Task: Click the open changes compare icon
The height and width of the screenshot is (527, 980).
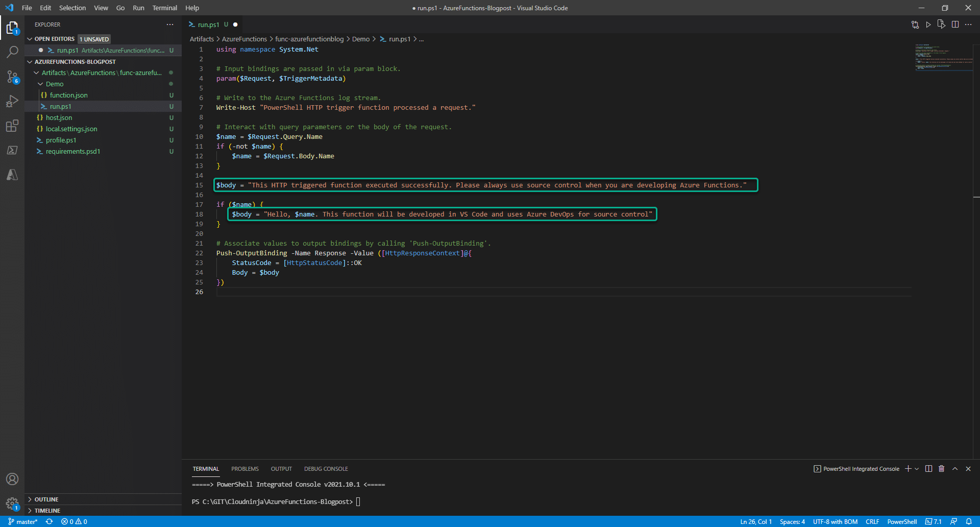Action: click(915, 25)
